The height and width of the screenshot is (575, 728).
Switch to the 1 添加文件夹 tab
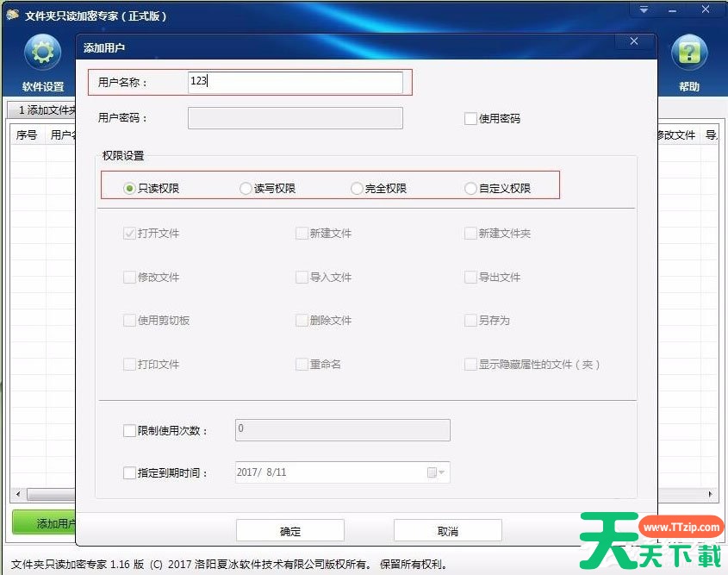43,110
